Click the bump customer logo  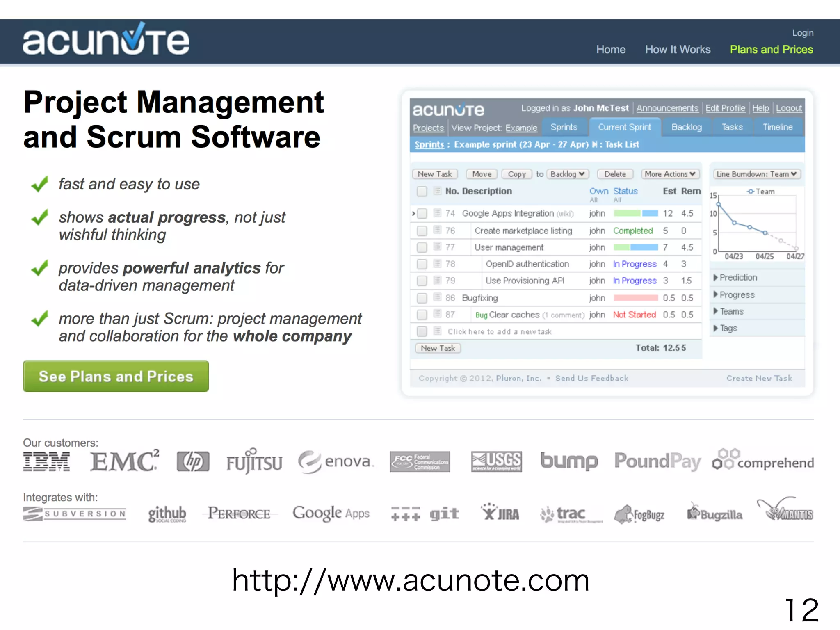[x=569, y=461]
